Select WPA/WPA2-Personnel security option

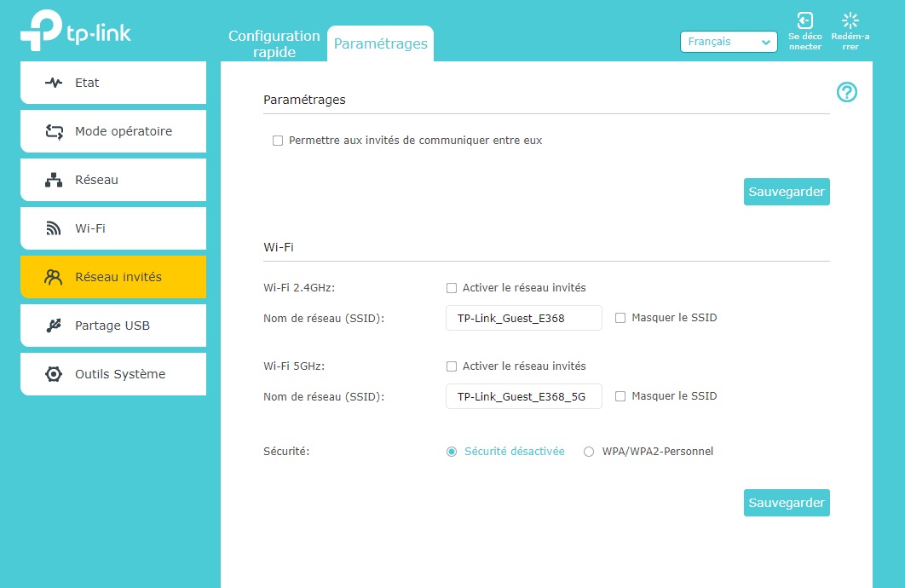coord(589,452)
